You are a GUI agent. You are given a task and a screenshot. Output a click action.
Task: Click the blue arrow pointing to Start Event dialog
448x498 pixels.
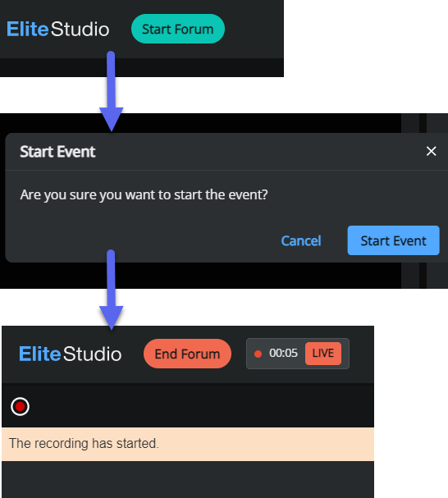pyautogui.click(x=111, y=91)
